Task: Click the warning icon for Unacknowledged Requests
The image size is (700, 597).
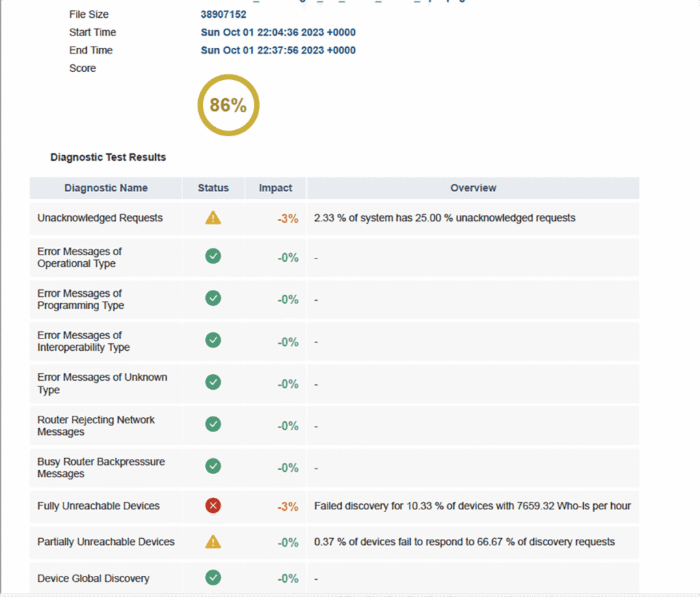Action: point(213,218)
